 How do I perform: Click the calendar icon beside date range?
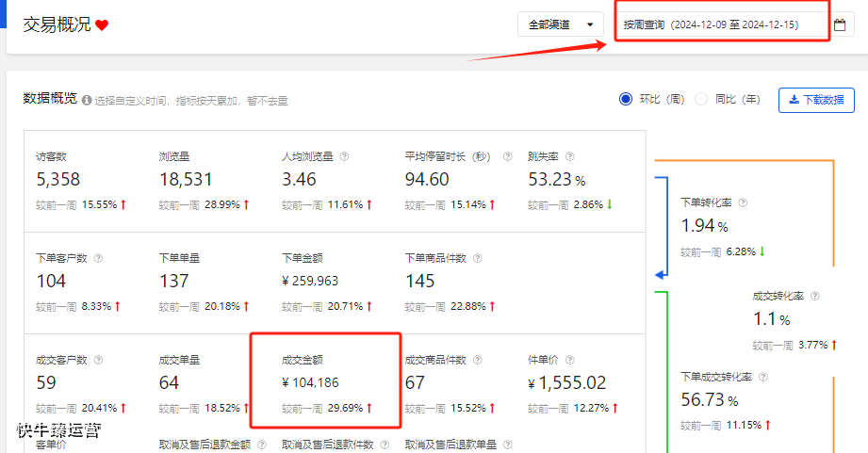(840, 24)
